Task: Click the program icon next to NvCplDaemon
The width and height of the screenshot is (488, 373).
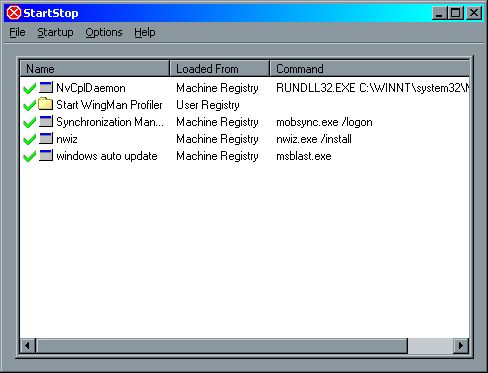Action: click(46, 87)
